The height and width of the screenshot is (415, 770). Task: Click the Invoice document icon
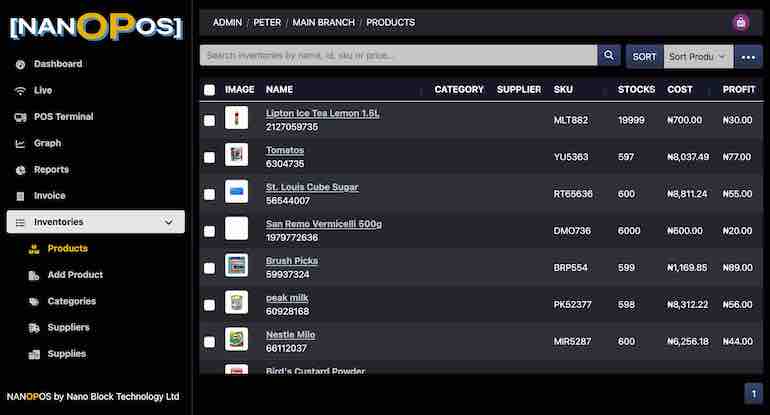(20, 196)
